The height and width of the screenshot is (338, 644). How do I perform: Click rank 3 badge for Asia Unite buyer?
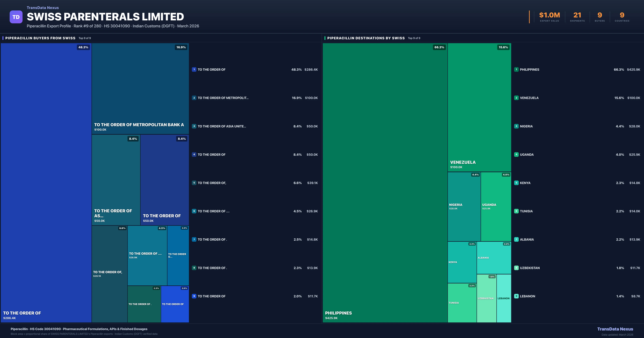(194, 126)
